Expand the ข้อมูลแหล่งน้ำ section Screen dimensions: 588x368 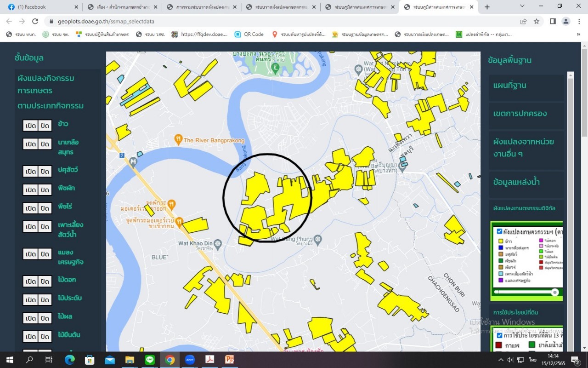(516, 182)
